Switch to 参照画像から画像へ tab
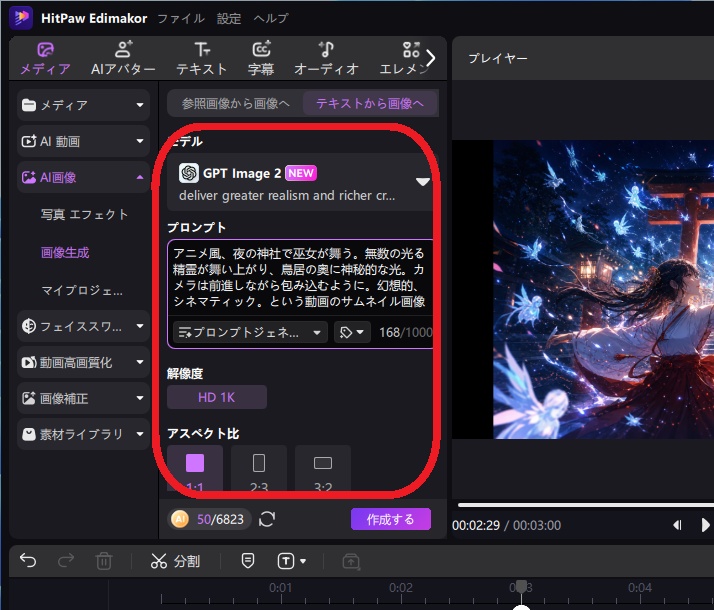The width and height of the screenshot is (714, 610). pos(235,103)
